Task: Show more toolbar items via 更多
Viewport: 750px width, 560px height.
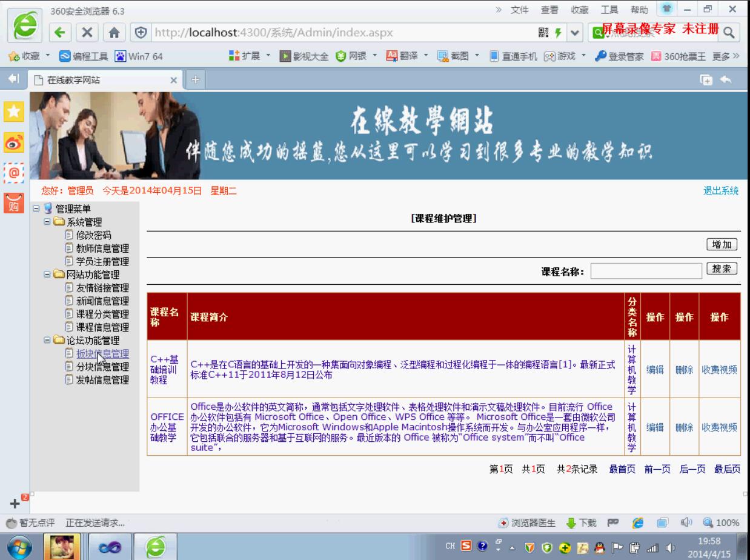Action: point(726,57)
